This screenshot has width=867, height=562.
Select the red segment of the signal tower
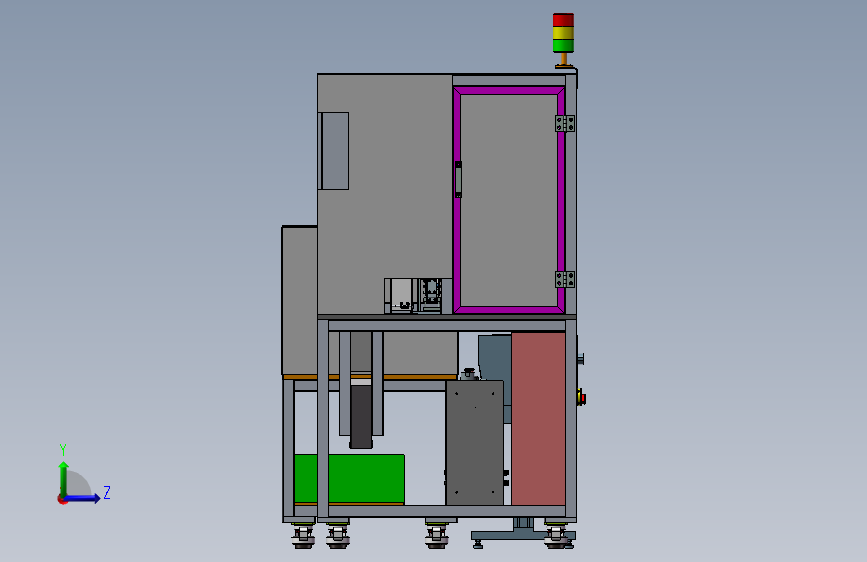pos(563,20)
